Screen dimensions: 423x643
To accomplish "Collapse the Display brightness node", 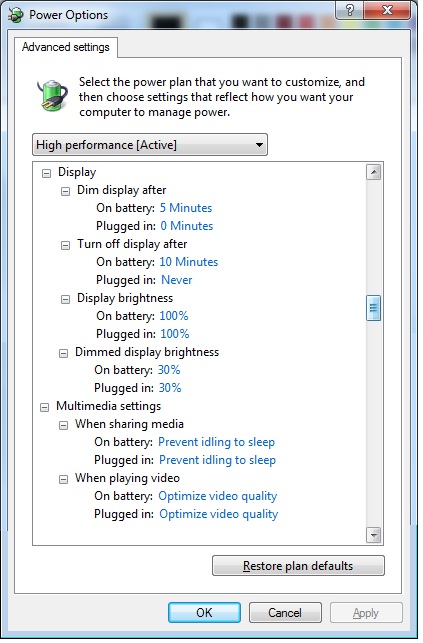I will pyautogui.click(x=66, y=300).
